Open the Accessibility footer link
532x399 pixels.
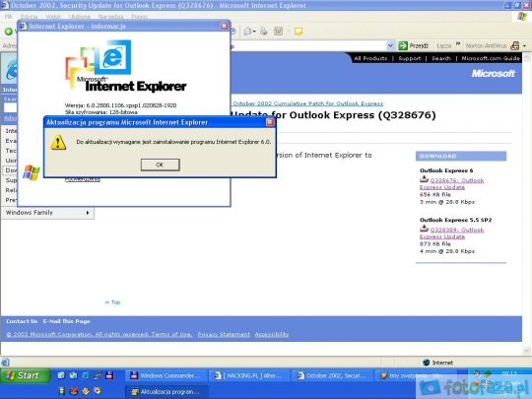[272, 335]
